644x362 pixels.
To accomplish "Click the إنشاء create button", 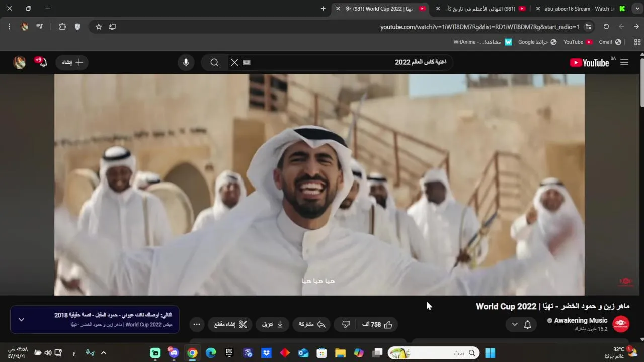I will [72, 62].
